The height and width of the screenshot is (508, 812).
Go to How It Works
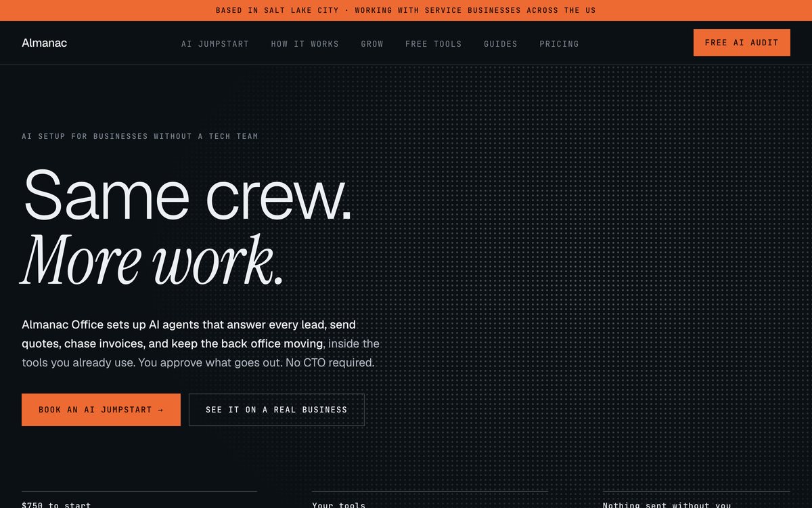305,44
